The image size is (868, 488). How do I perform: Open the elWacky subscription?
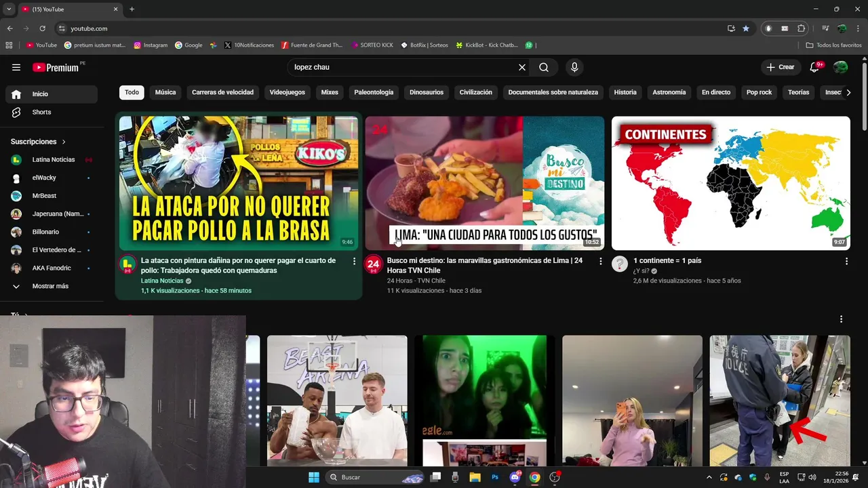pos(52,178)
